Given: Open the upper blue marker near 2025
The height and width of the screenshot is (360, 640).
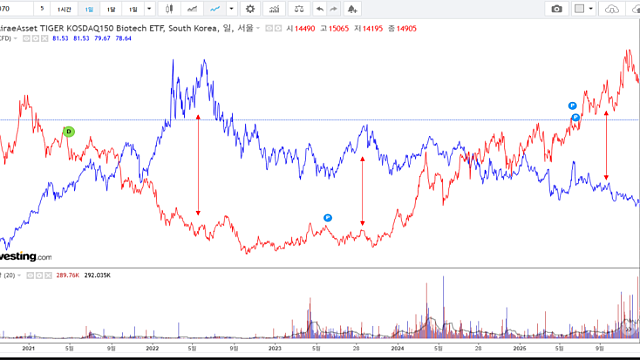Looking at the screenshot, I should [572, 106].
